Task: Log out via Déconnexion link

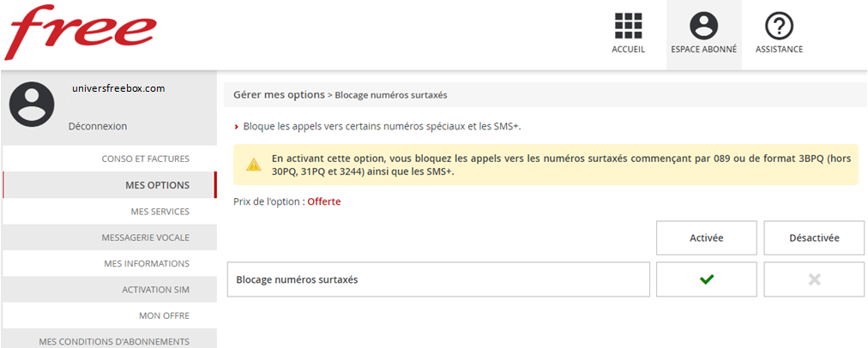Action: point(98,126)
